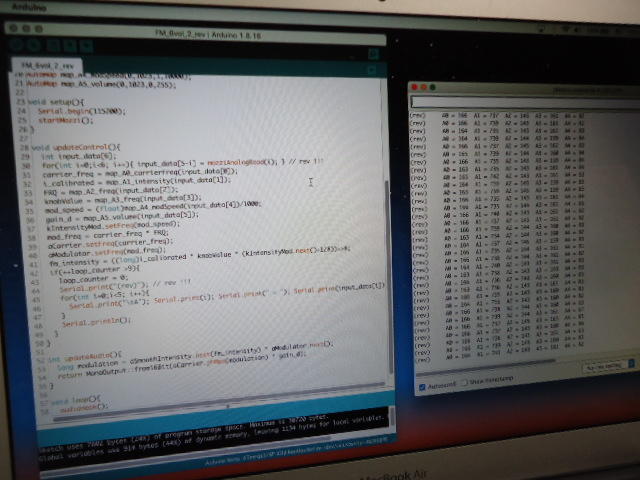The image size is (640, 480).
Task: Click the Serial.print("(rev)") line
Action: tap(104, 286)
